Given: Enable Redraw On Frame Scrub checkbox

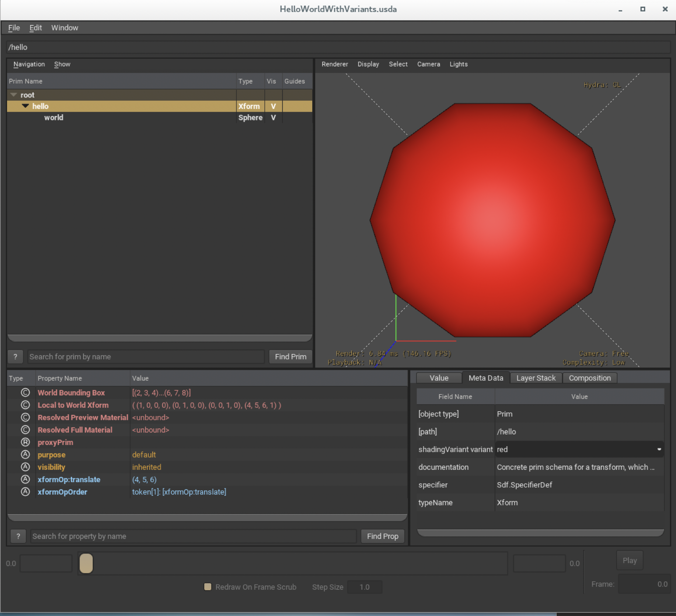Looking at the screenshot, I should click(208, 587).
